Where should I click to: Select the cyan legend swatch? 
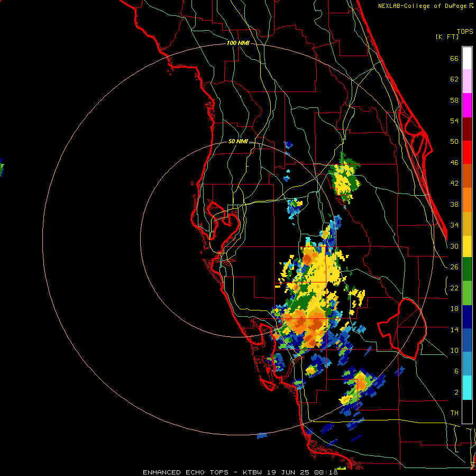click(467, 388)
